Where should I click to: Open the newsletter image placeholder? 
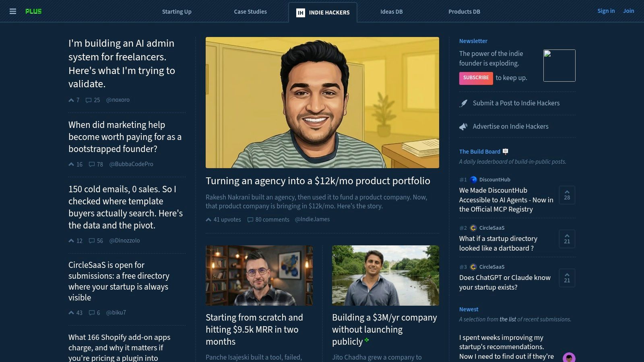click(x=559, y=66)
